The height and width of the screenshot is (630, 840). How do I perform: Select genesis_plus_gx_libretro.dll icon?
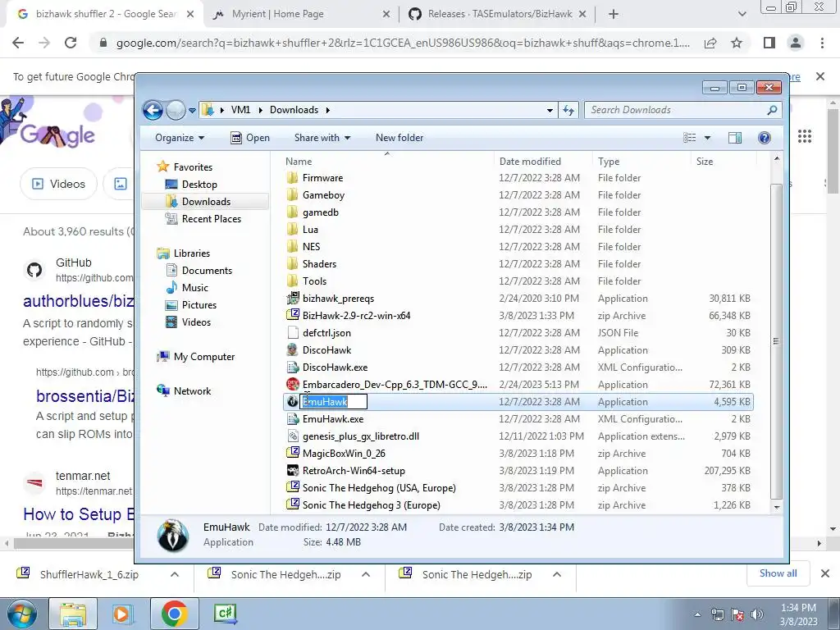click(293, 436)
